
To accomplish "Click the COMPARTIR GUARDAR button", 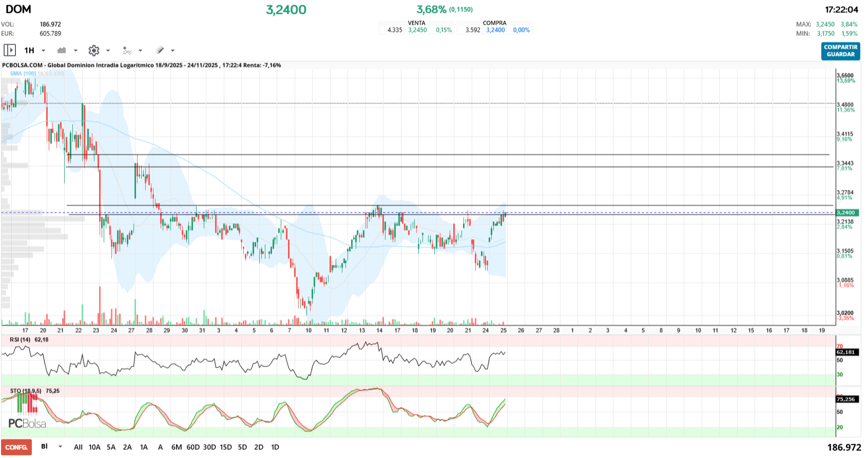I will (x=840, y=51).
